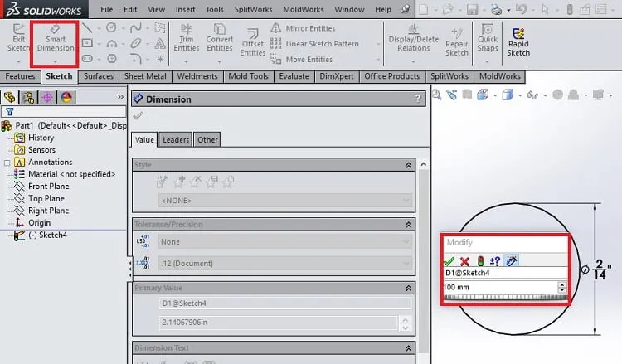The image size is (622, 364).
Task: Collapse the Tolerance/Precision section
Action: pos(408,225)
